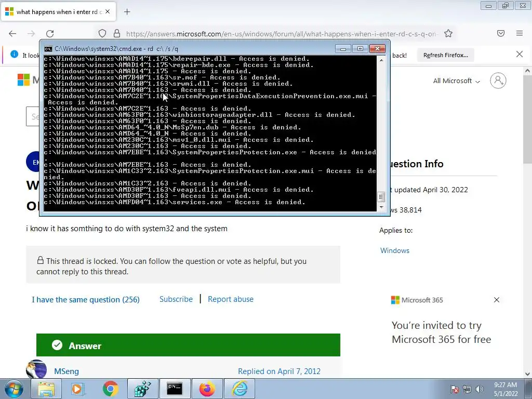The image size is (532, 399).
Task: Click the Action Center flag tray icon
Action: click(455, 390)
